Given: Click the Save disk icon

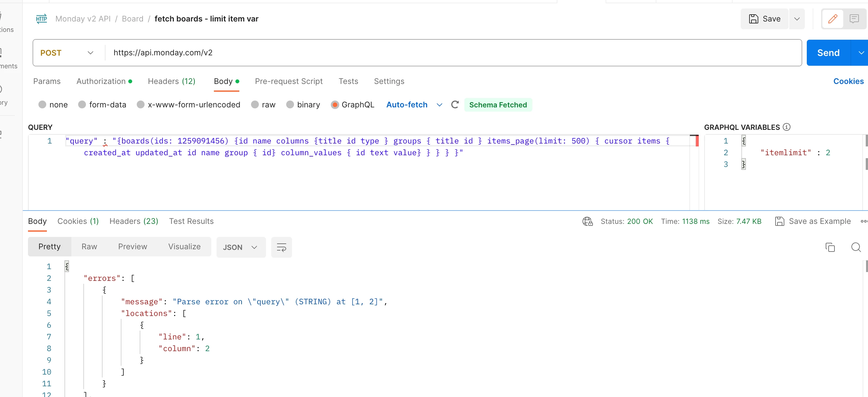Looking at the screenshot, I should [x=753, y=19].
